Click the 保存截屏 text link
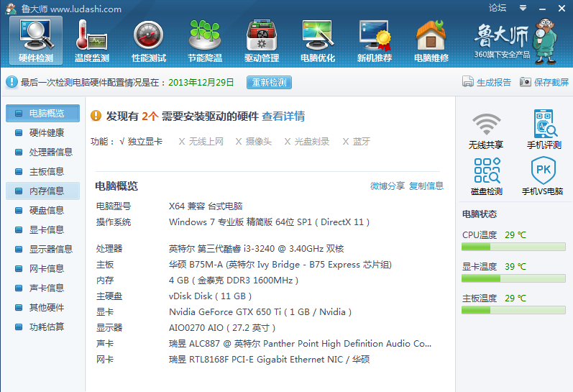This screenshot has width=573, height=392. (551, 82)
